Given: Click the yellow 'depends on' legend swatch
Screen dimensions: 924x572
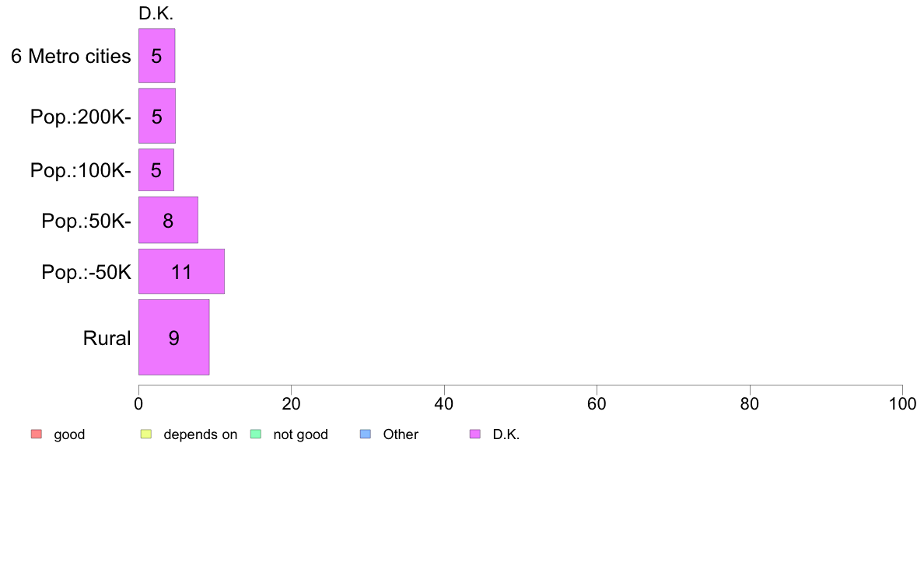Looking at the screenshot, I should [146, 434].
